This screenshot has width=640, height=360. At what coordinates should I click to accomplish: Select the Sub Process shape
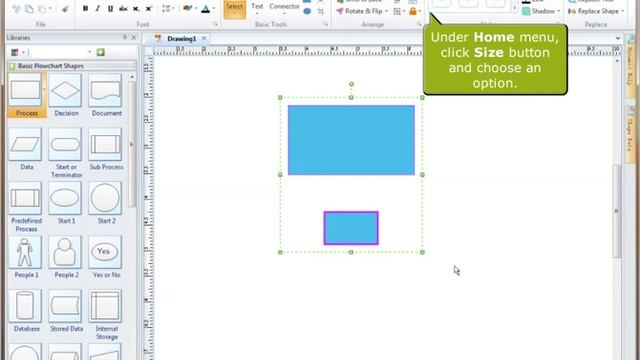(x=106, y=149)
